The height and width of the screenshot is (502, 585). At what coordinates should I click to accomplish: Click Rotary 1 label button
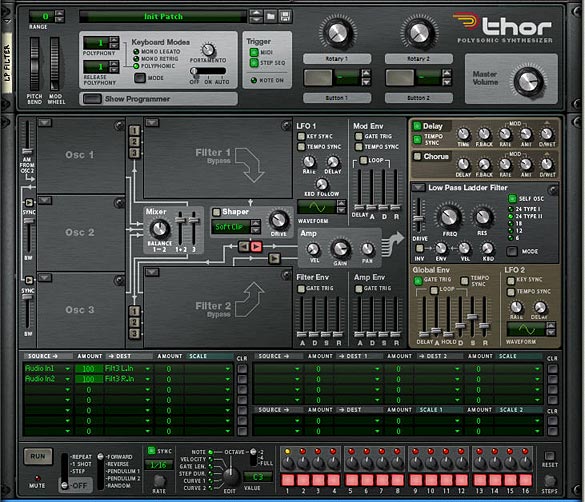click(x=337, y=59)
